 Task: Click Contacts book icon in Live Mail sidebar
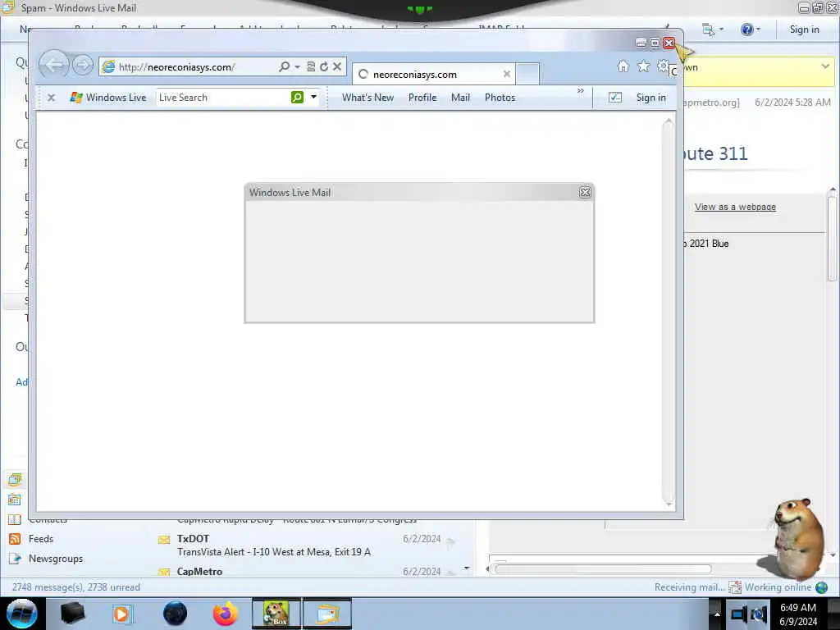coord(15,519)
